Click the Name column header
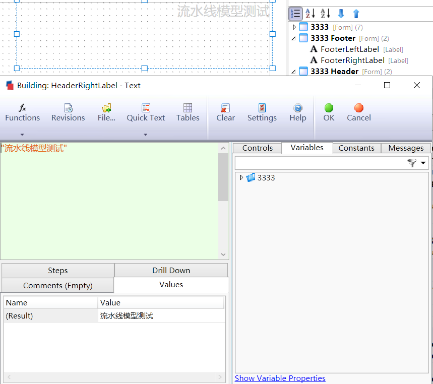433x384 pixels. point(51,303)
